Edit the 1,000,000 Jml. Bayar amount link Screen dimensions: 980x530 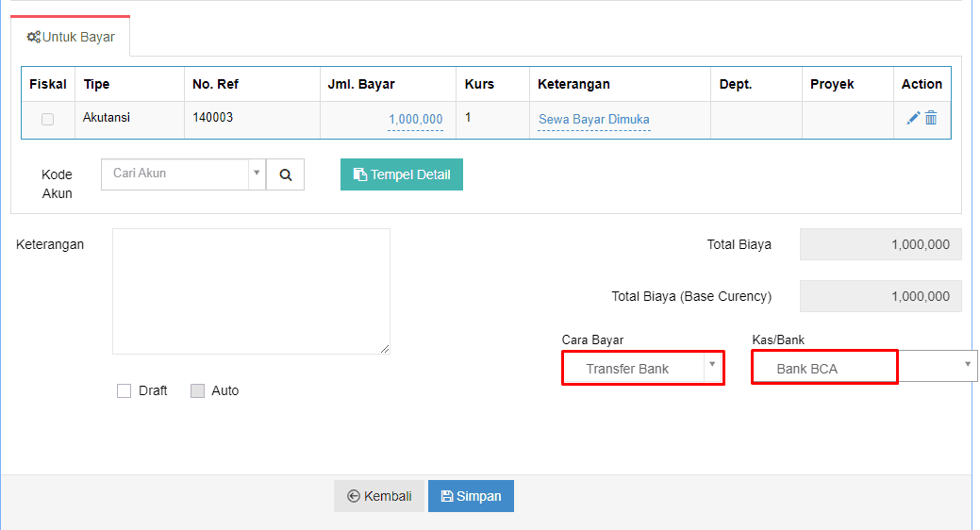tap(416, 120)
